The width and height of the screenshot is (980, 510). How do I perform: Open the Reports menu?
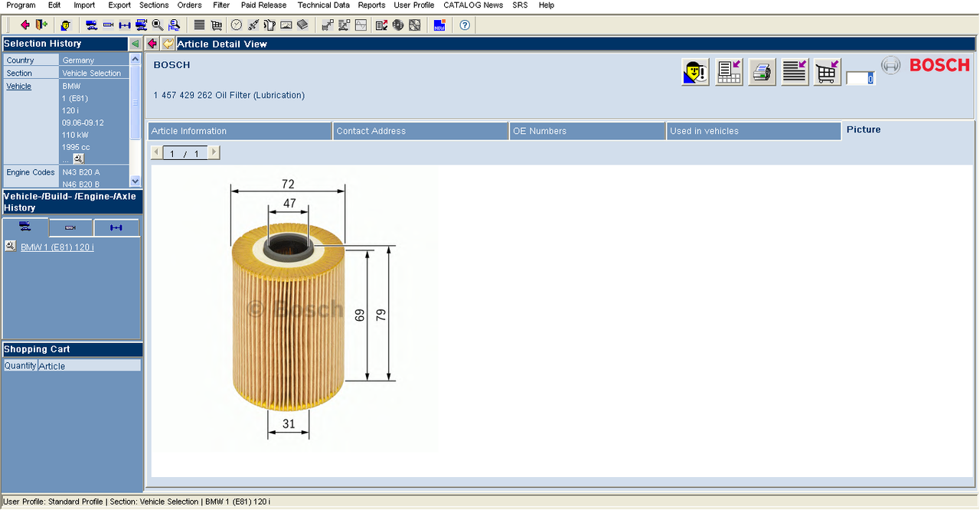372,5
